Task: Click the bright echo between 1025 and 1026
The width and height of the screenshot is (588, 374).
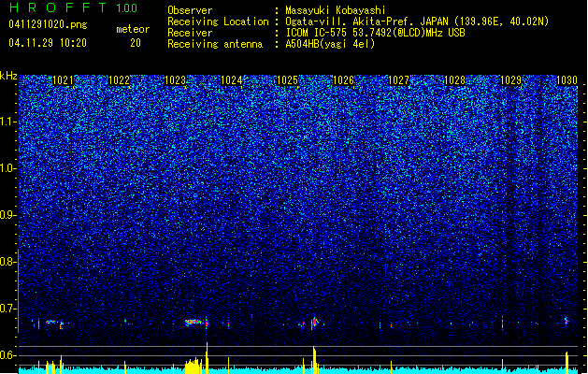Action: [315, 323]
